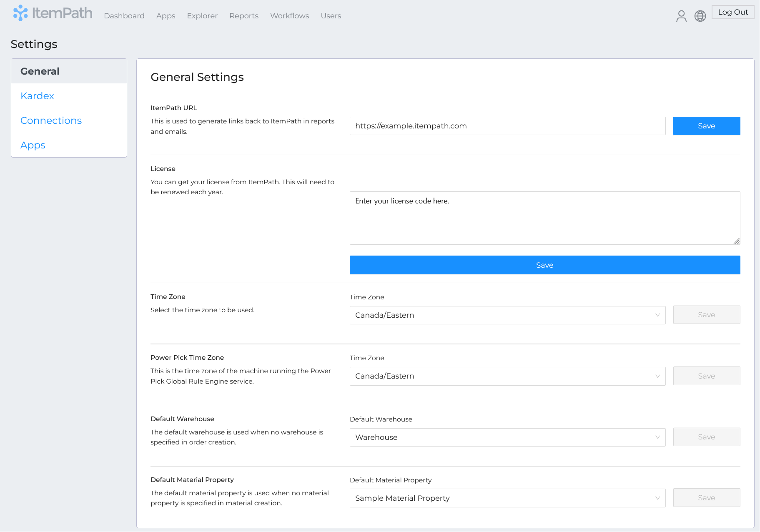Image resolution: width=760 pixels, height=532 pixels.
Task: Open the Default Material Property dropdown
Action: pyautogui.click(x=507, y=498)
